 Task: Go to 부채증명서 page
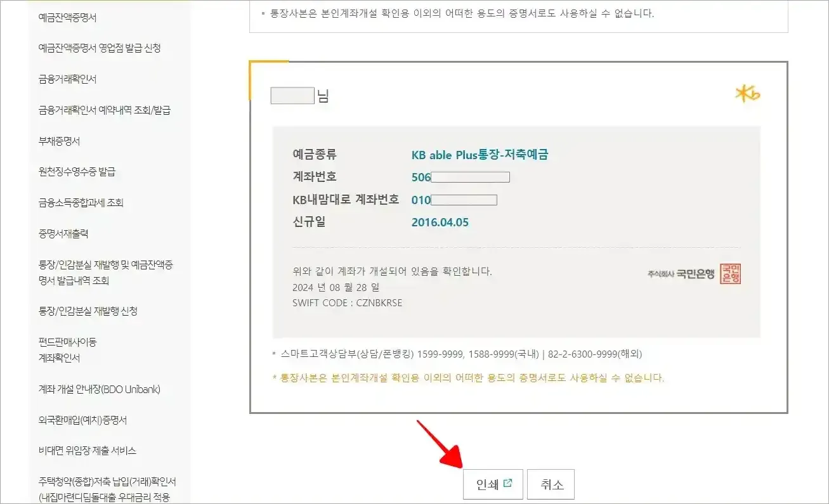59,141
